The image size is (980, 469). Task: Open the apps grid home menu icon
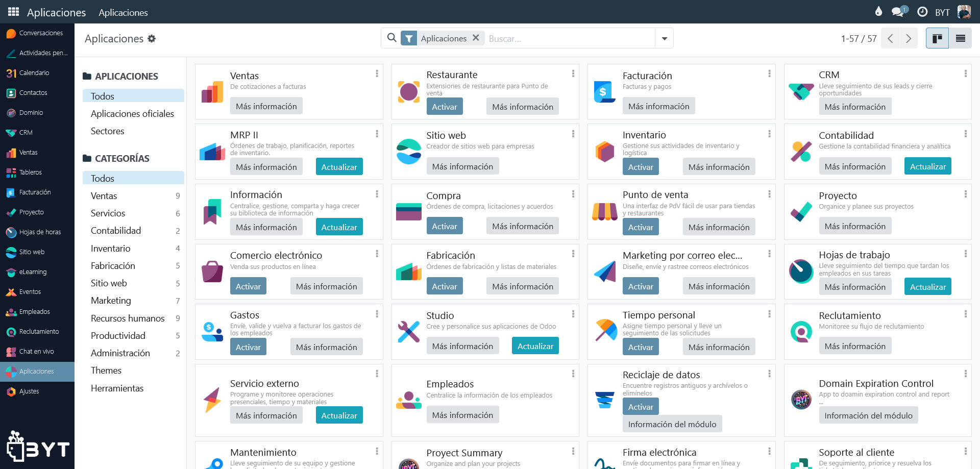[x=13, y=12]
